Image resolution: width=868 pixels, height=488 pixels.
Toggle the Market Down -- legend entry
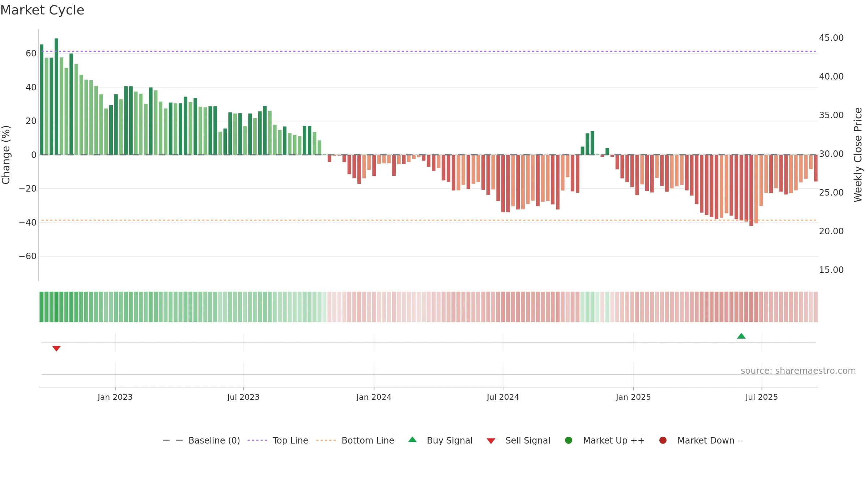pyautogui.click(x=701, y=440)
